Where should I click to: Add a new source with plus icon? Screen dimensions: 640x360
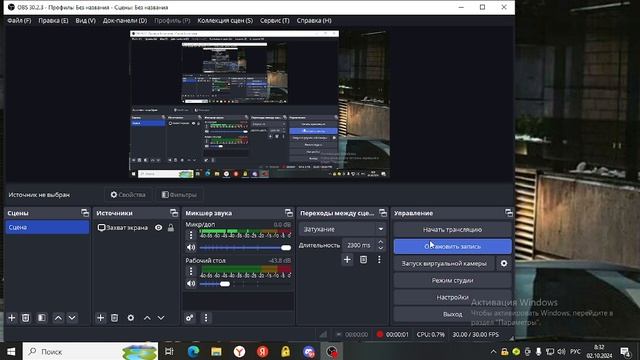click(100, 318)
